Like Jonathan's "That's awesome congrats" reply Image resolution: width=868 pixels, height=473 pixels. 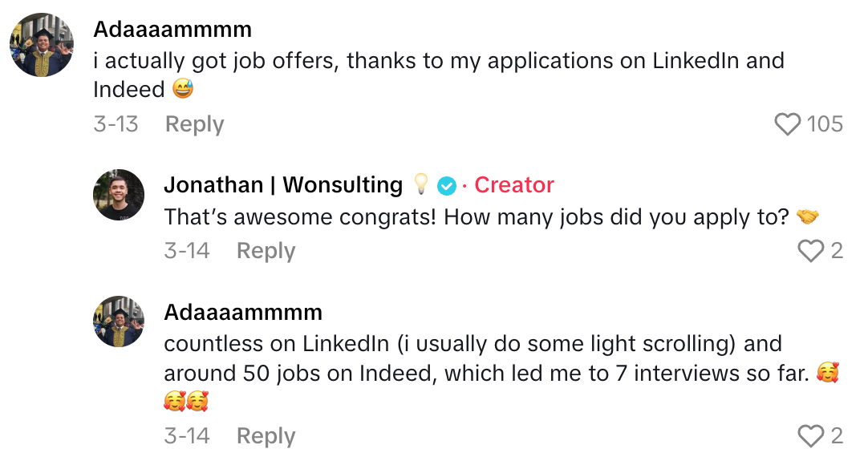[811, 252]
